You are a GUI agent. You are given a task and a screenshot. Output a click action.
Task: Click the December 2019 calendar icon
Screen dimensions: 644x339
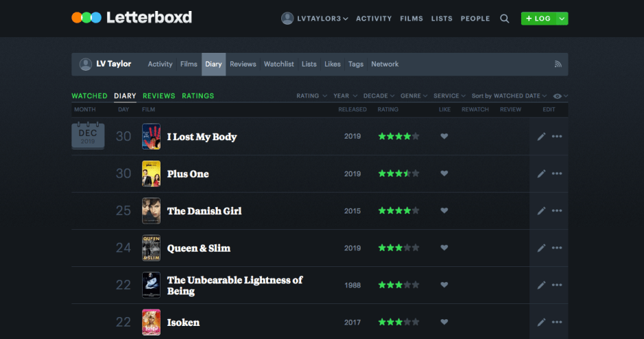(88, 136)
